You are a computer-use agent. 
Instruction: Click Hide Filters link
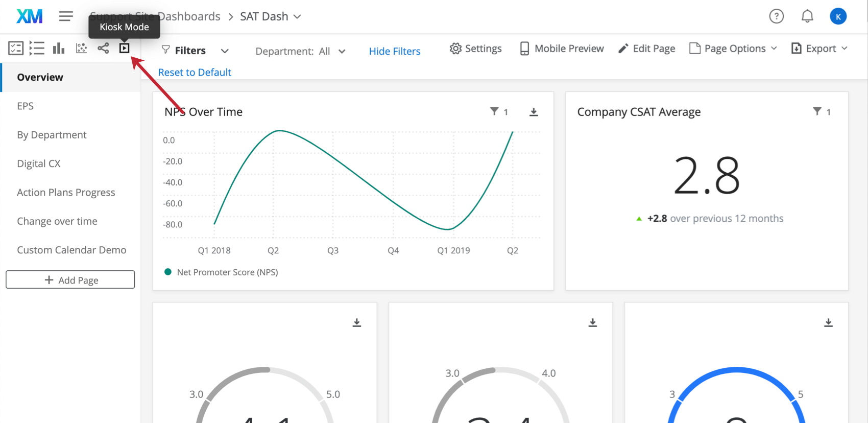point(394,51)
